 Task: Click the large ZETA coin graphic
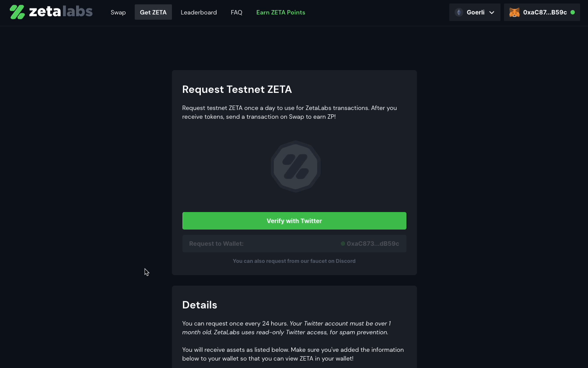click(x=296, y=166)
